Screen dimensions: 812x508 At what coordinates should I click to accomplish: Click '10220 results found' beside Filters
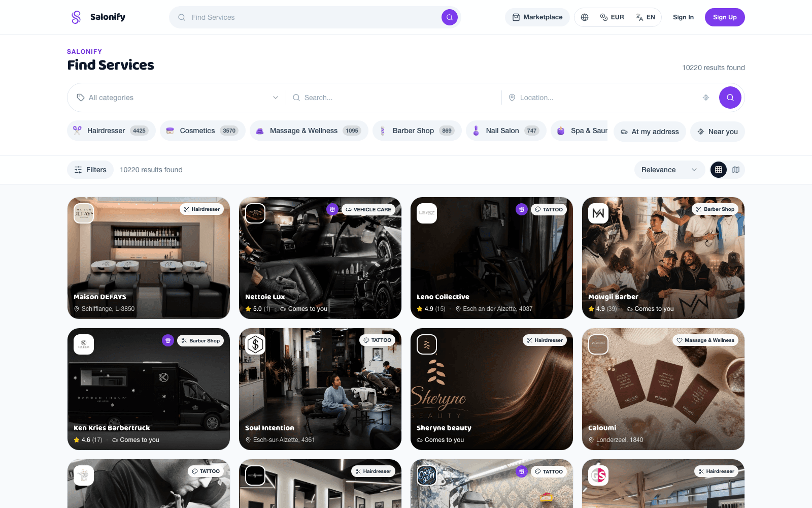click(151, 170)
